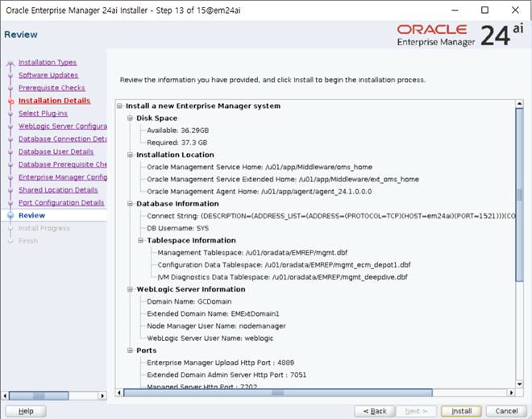Viewport: 532px width, 419px height.
Task: Click steps sidebar horizontal scrollbar thumb
Action: coord(39,396)
